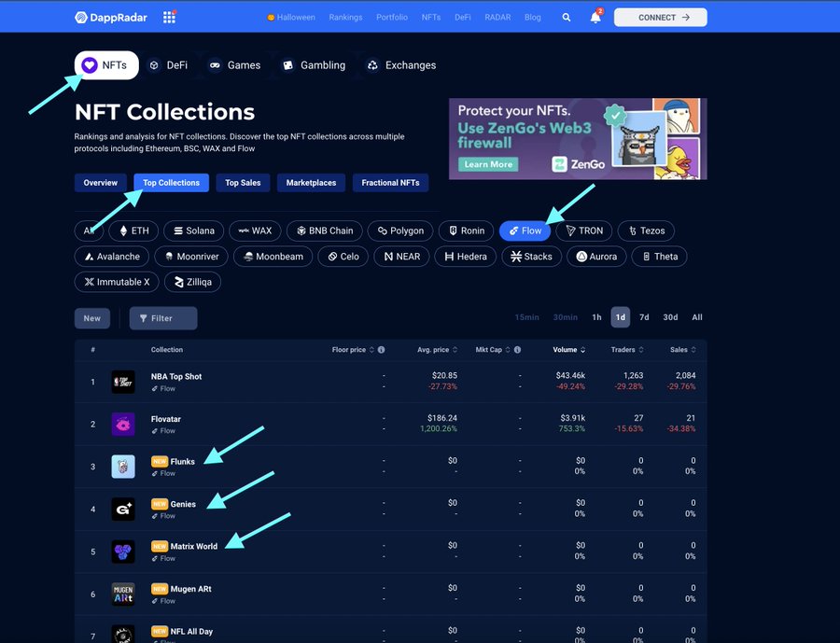Sort table by Volume

coord(569,349)
